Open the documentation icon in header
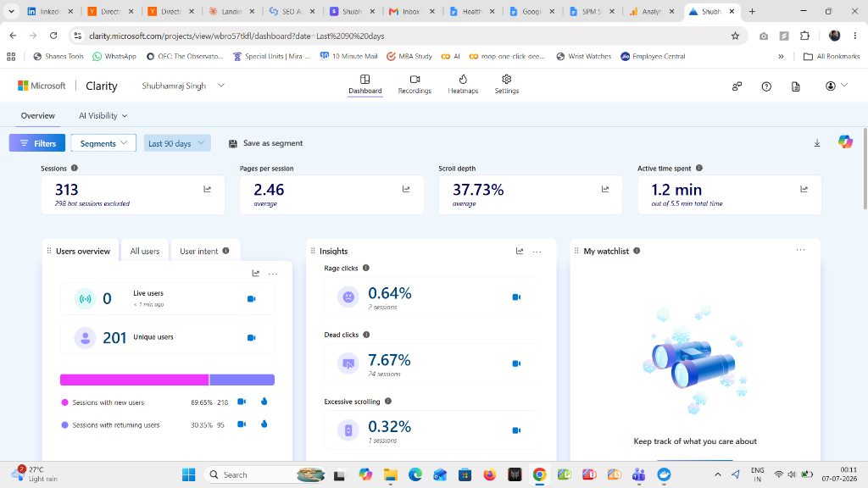 (x=795, y=86)
